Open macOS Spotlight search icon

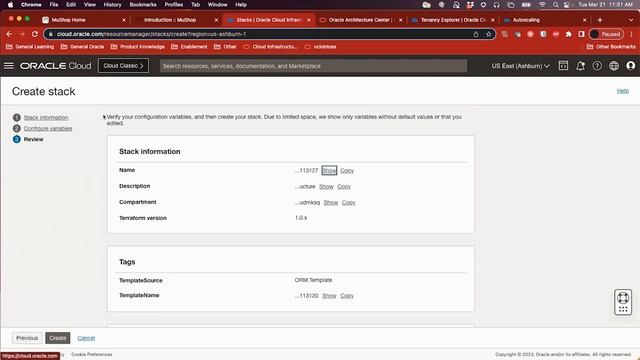tap(556, 4)
